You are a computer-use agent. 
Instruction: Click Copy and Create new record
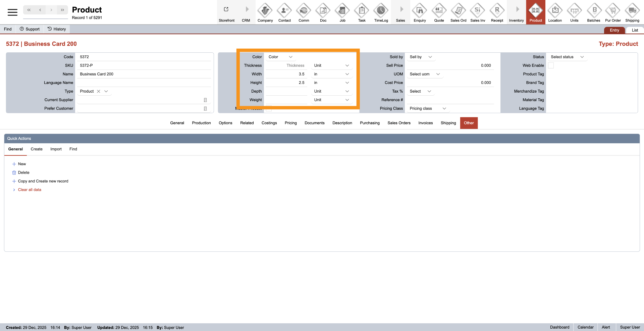43,181
